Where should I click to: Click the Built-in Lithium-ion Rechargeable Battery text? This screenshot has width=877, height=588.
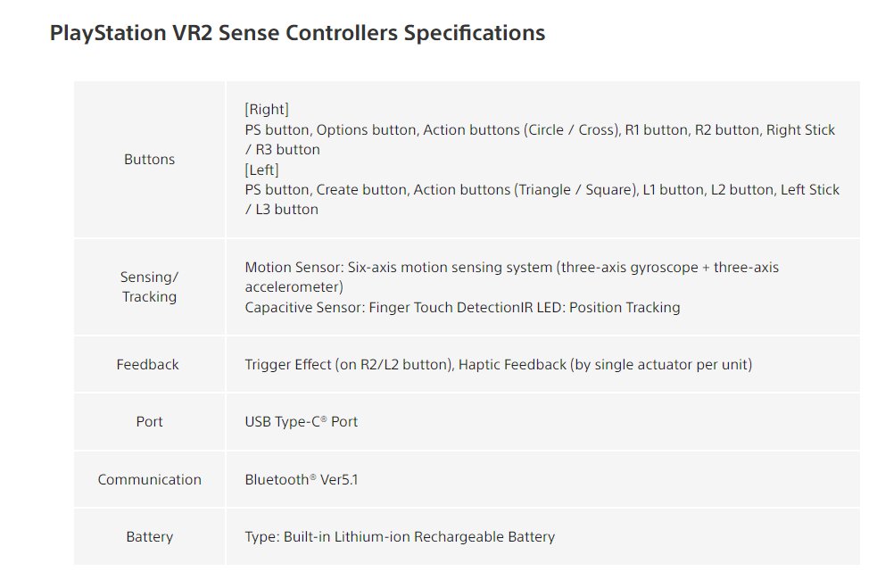pyautogui.click(x=419, y=537)
